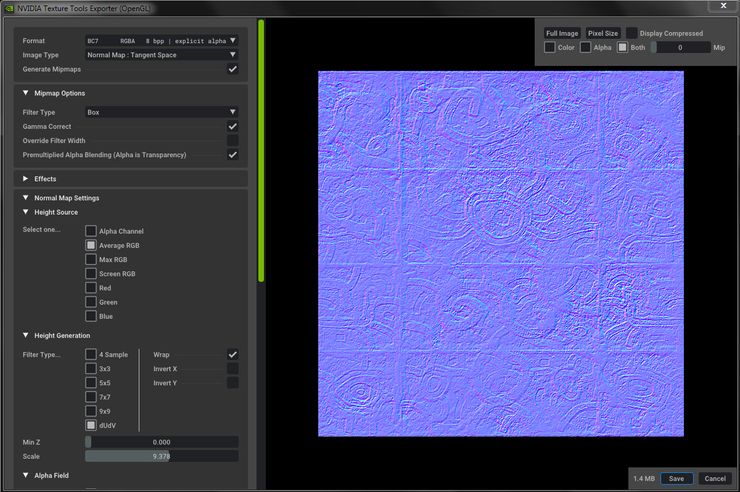The height and width of the screenshot is (492, 740).
Task: Enable the Override Filter Width checkbox
Action: coord(232,141)
